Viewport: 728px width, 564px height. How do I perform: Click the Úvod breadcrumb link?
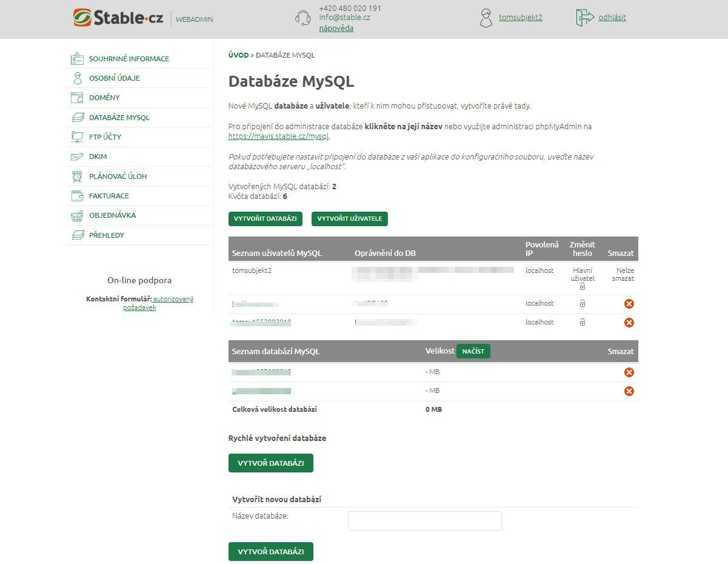coord(239,55)
